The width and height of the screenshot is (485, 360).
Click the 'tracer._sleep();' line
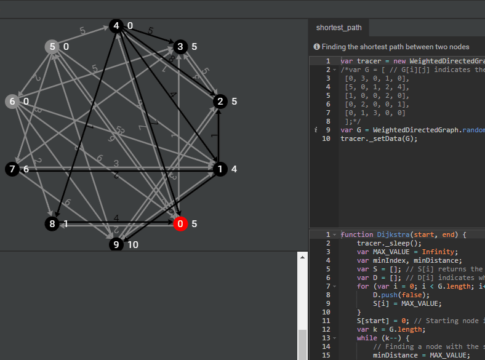pyautogui.click(x=389, y=243)
